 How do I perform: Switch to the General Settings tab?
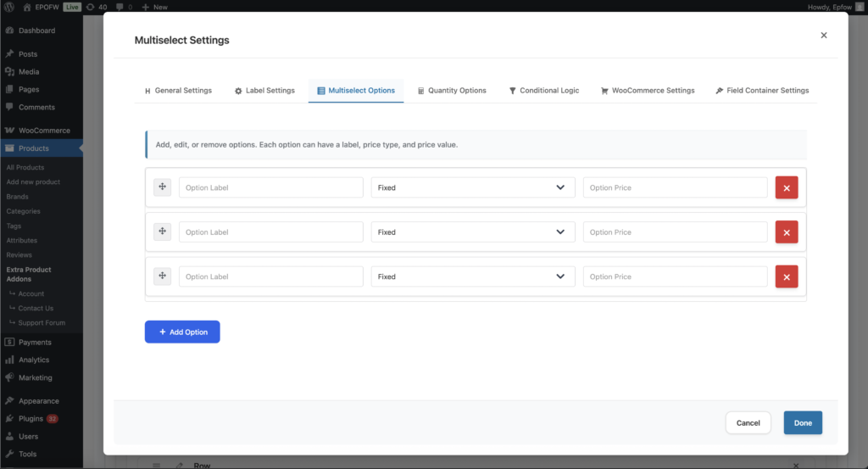pyautogui.click(x=178, y=91)
